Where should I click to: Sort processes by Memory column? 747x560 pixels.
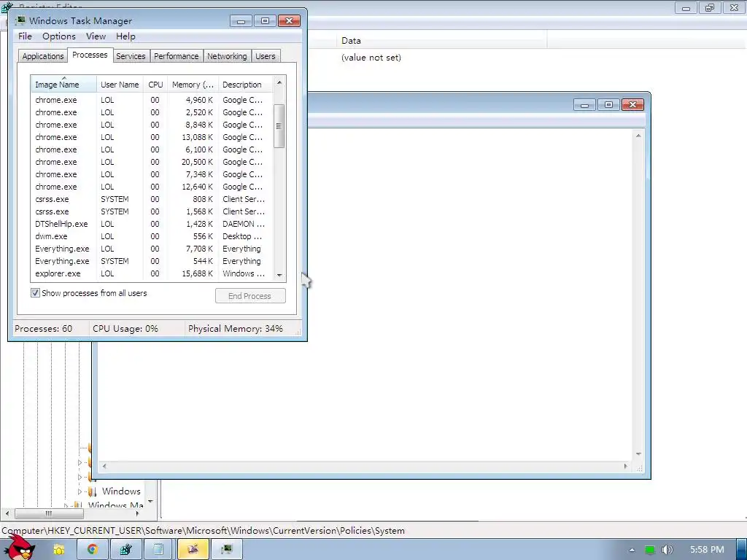193,85
